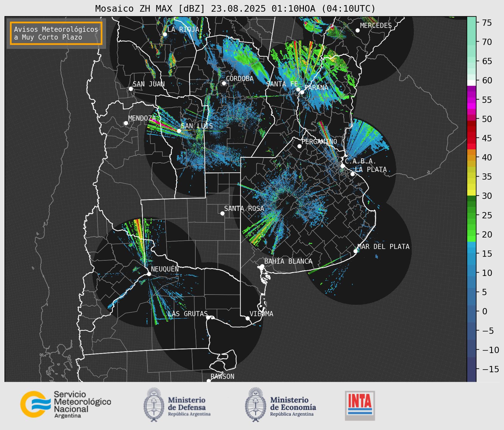Click the 5 label on the scale
This screenshot has height=430, width=504.
tap(484, 292)
